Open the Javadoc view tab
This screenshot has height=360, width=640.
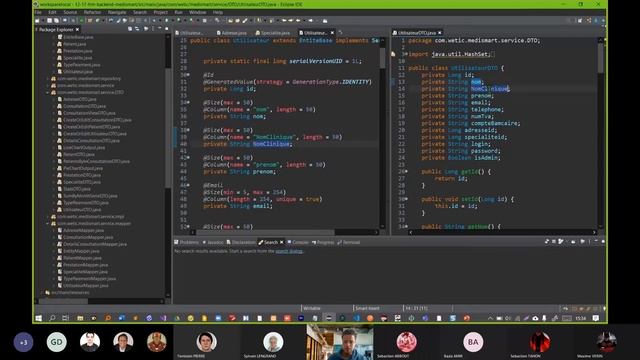pos(213,242)
